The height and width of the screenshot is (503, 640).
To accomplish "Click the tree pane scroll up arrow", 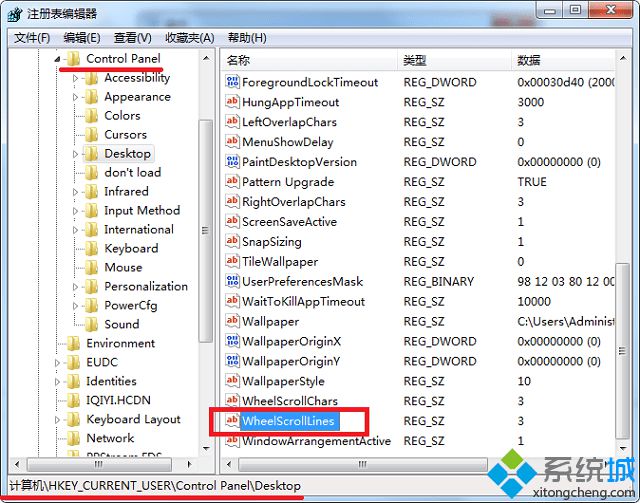I will tap(206, 58).
